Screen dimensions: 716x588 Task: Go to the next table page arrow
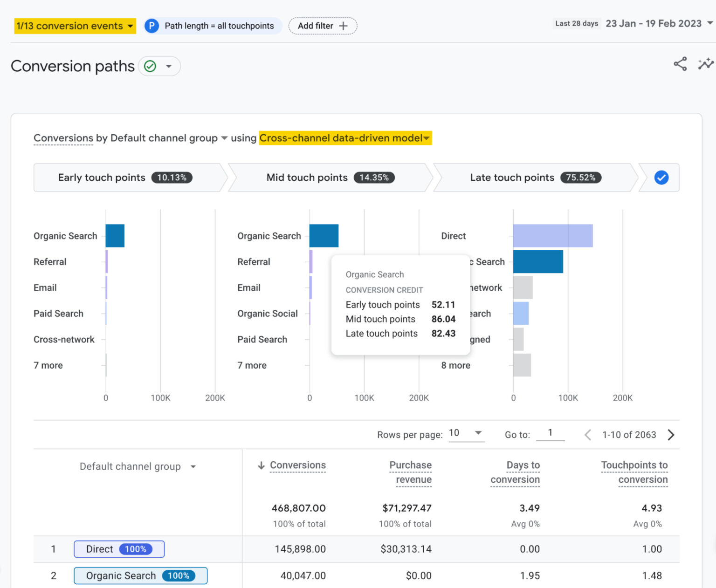point(671,435)
